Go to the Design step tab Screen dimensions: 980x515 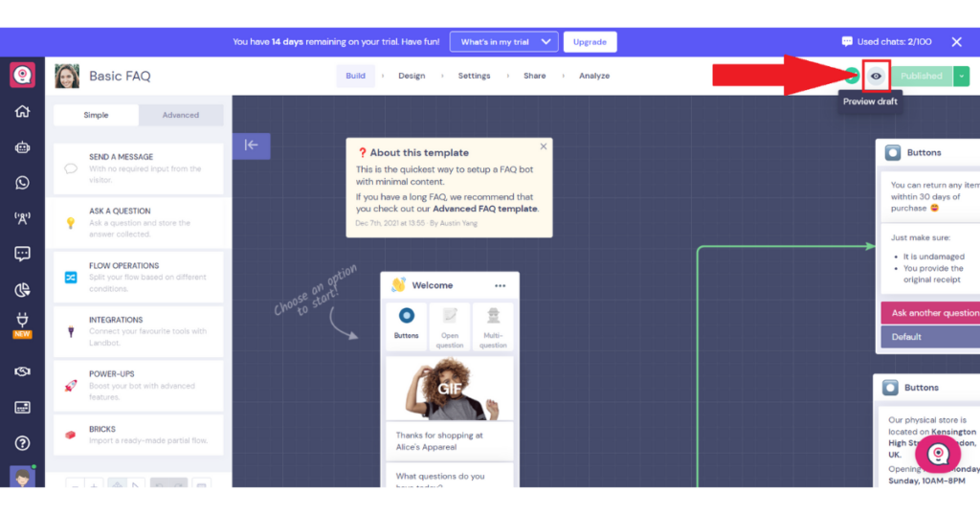coord(412,76)
